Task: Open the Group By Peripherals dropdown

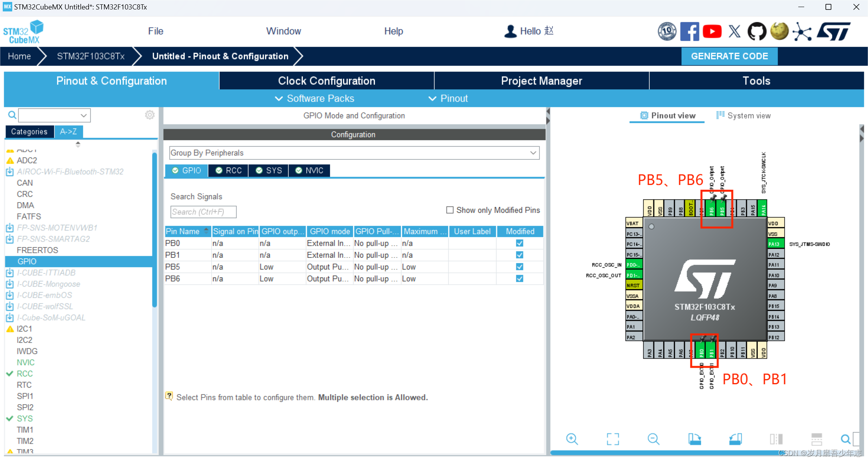Action: pos(354,153)
